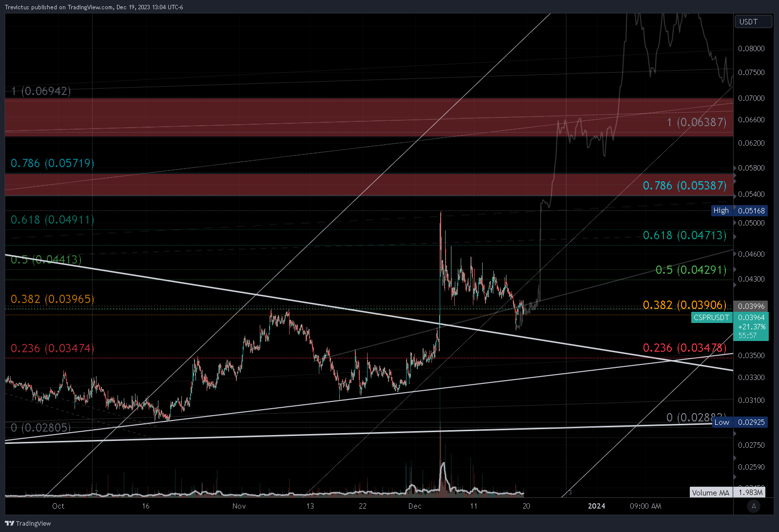Select the left fib label 0.236 (0.03474)
This screenshot has width=779, height=532.
(52, 348)
